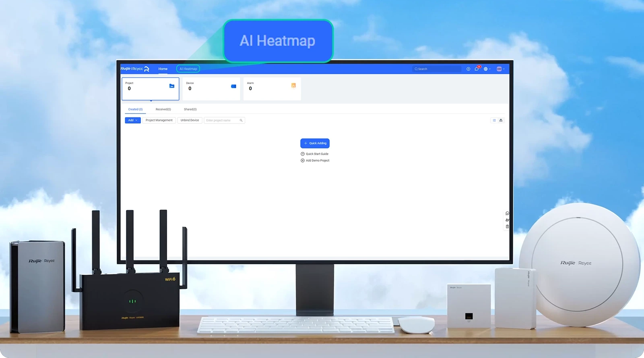
Task: Open the AI Heatmap menu item
Action: (188, 69)
